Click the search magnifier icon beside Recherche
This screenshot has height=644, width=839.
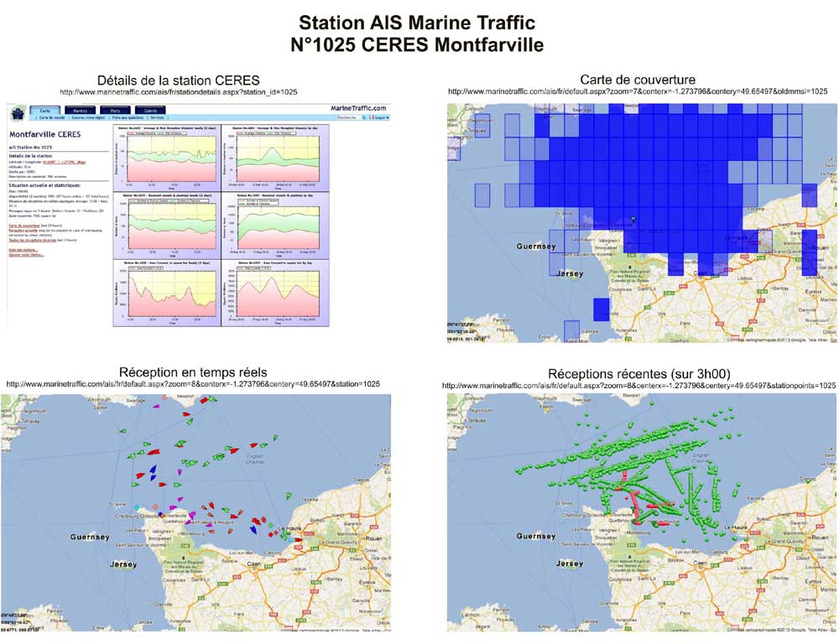tap(364, 117)
